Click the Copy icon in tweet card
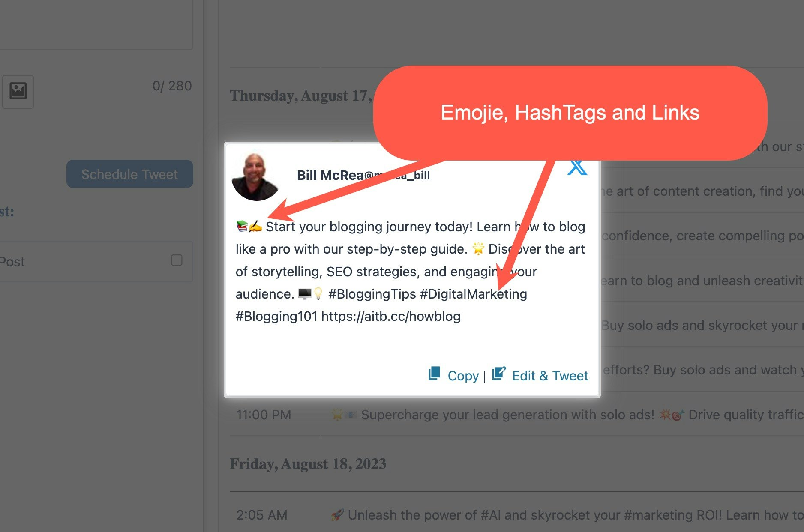Screen dimensions: 804x532 434,374
